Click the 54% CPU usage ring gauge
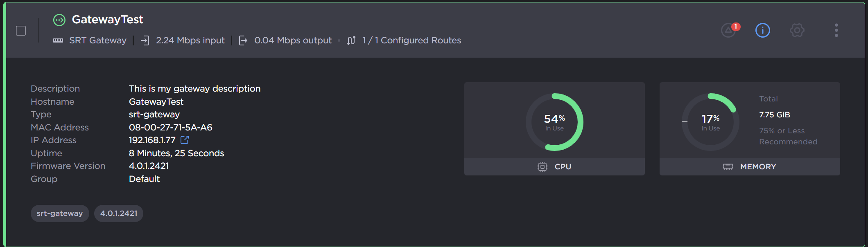Viewport: 868px width, 247px height. click(555, 122)
